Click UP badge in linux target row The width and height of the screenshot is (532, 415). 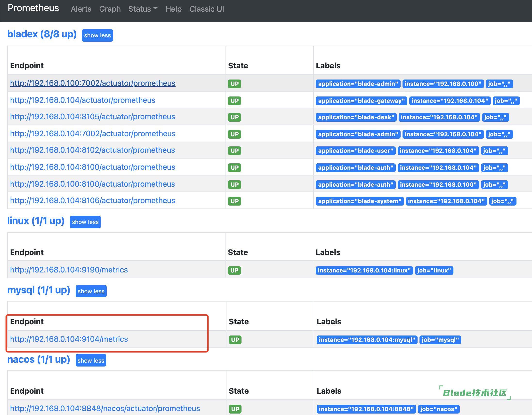(x=234, y=270)
